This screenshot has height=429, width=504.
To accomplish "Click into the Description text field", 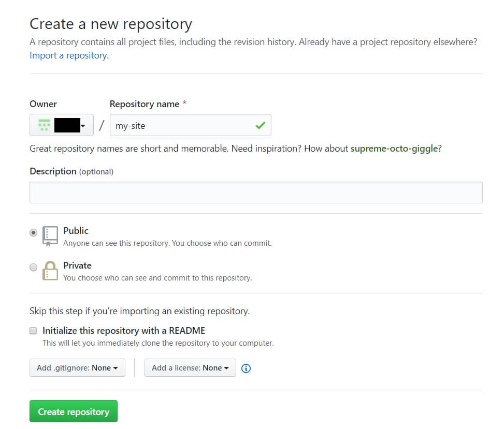I will pos(256,193).
